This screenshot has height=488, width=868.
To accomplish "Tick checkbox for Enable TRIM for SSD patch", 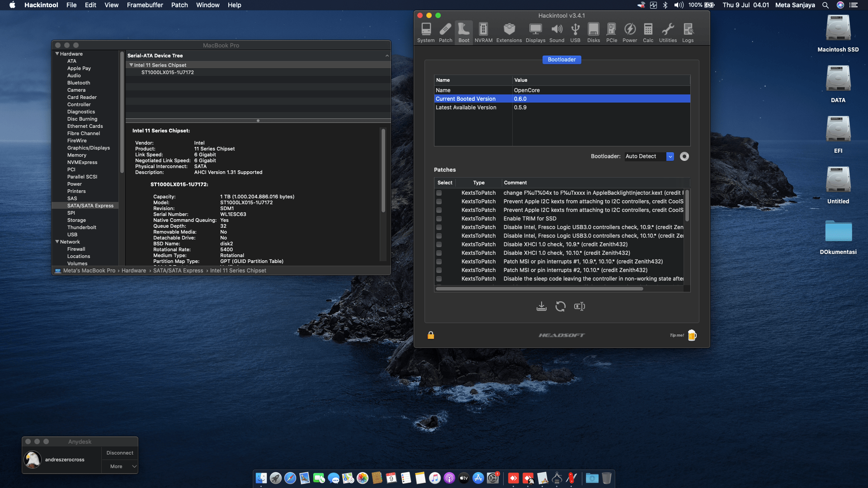I will tap(439, 219).
